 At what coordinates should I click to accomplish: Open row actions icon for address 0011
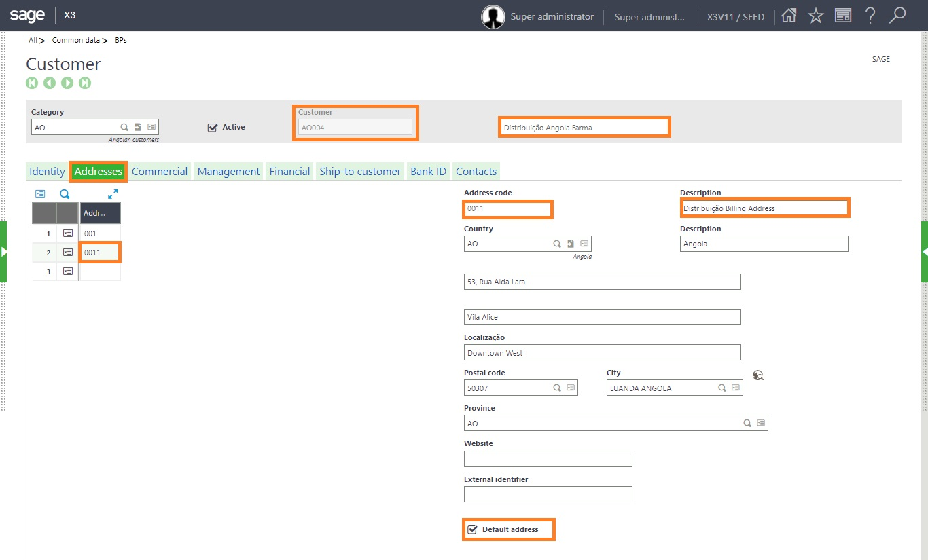pyautogui.click(x=67, y=252)
